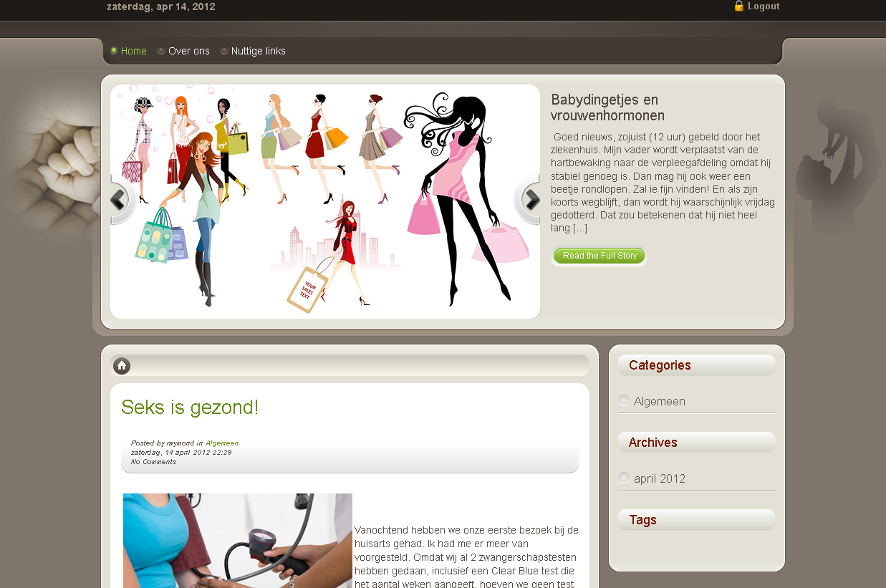886x588 pixels.
Task: Click the Read the Full Story button
Action: coord(599,255)
